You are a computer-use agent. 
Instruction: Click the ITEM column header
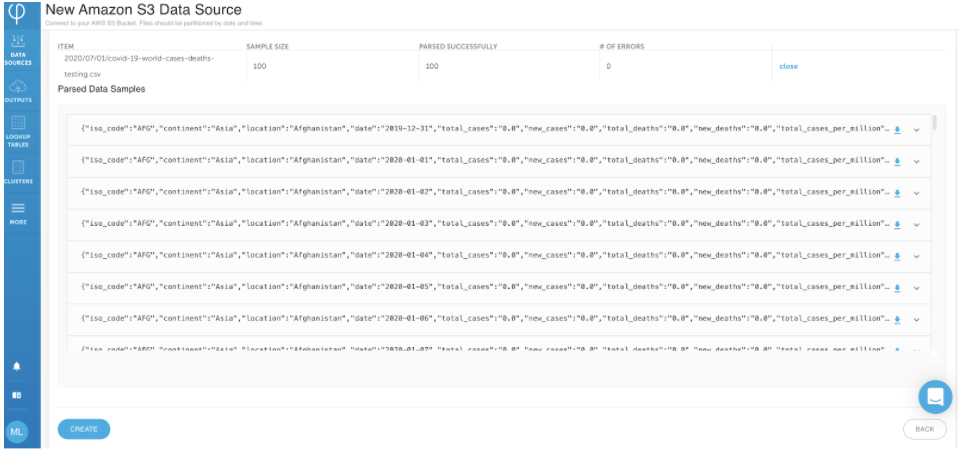click(64, 46)
